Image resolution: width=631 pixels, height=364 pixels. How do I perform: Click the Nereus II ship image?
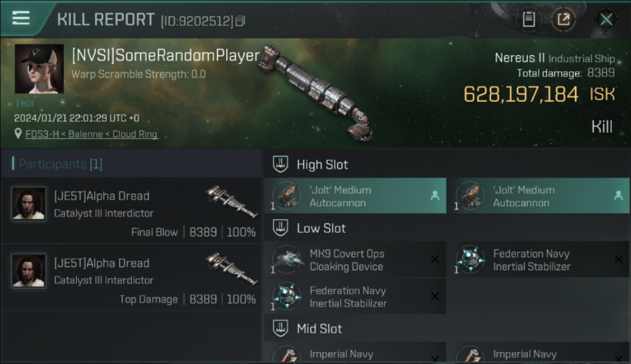315,92
